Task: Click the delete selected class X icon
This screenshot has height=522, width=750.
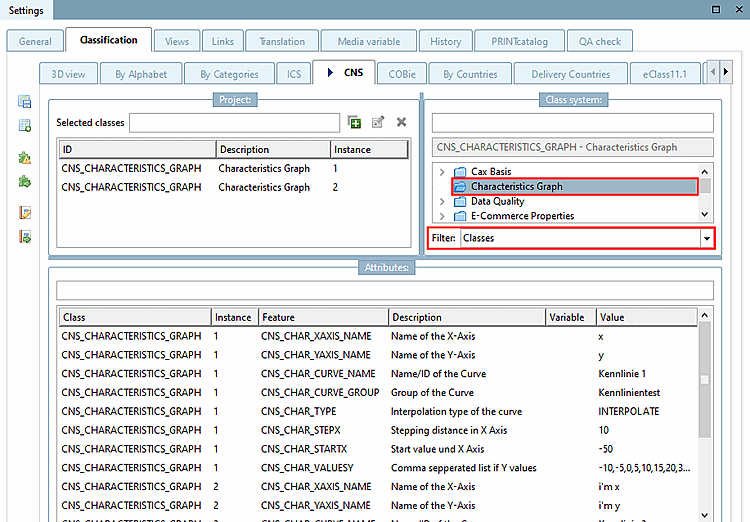Action: click(x=401, y=122)
